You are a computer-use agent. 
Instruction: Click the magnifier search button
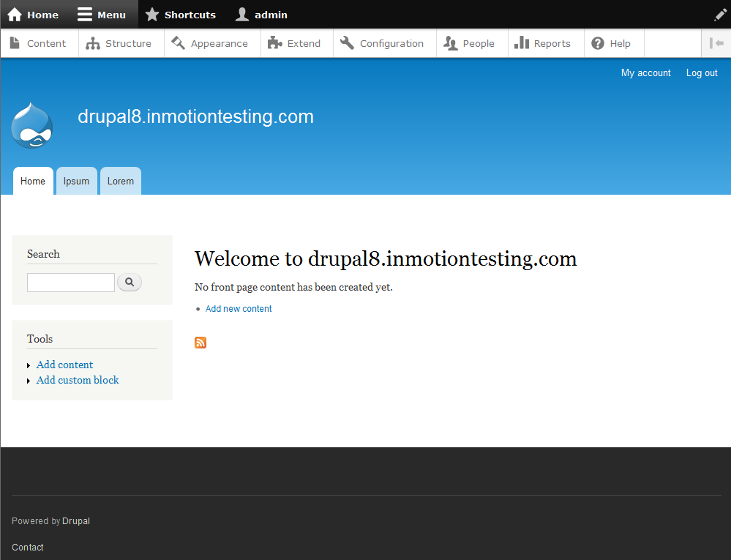tap(130, 282)
